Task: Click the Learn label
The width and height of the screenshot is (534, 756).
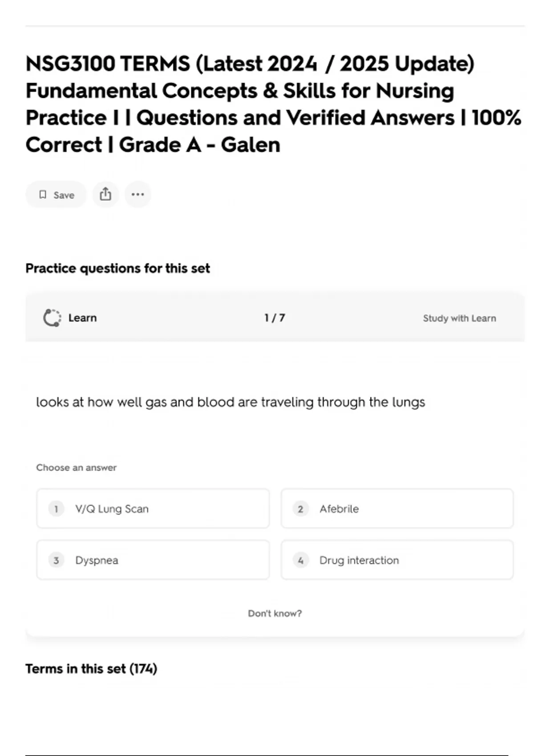Action: pyautogui.click(x=82, y=318)
